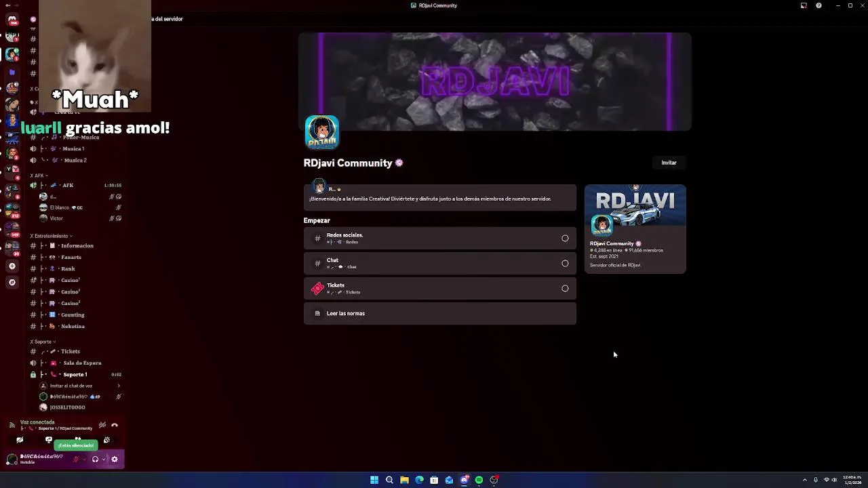The height and width of the screenshot is (488, 868).
Task: Open audio output options arrow
Action: pyautogui.click(x=104, y=460)
